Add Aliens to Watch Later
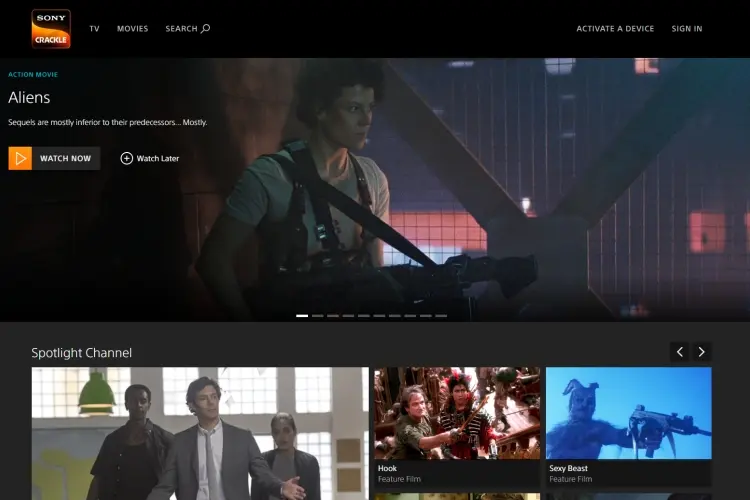This screenshot has width=750, height=500. [x=150, y=158]
